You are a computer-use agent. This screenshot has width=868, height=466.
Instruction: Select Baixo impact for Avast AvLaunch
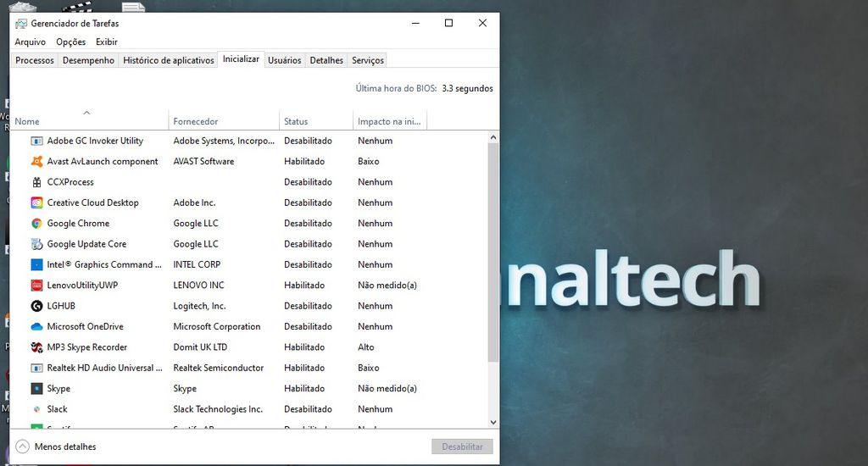point(368,162)
